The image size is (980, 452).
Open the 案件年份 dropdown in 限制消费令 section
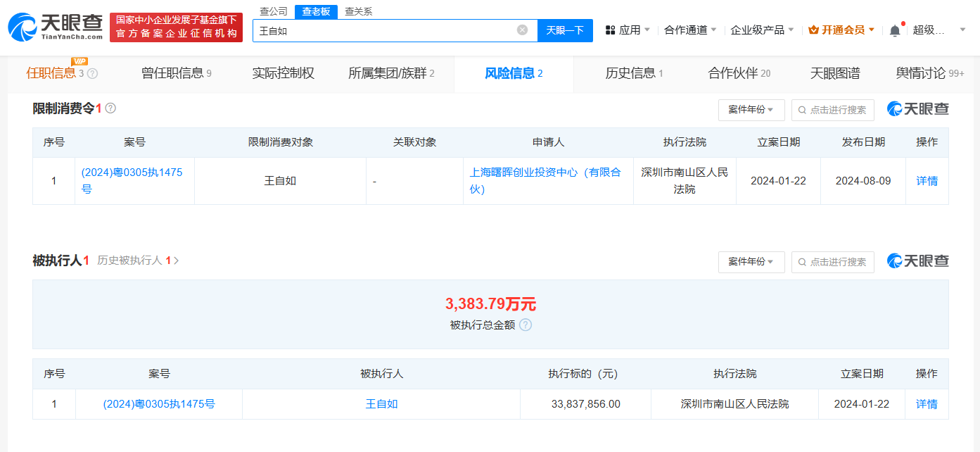coord(751,110)
